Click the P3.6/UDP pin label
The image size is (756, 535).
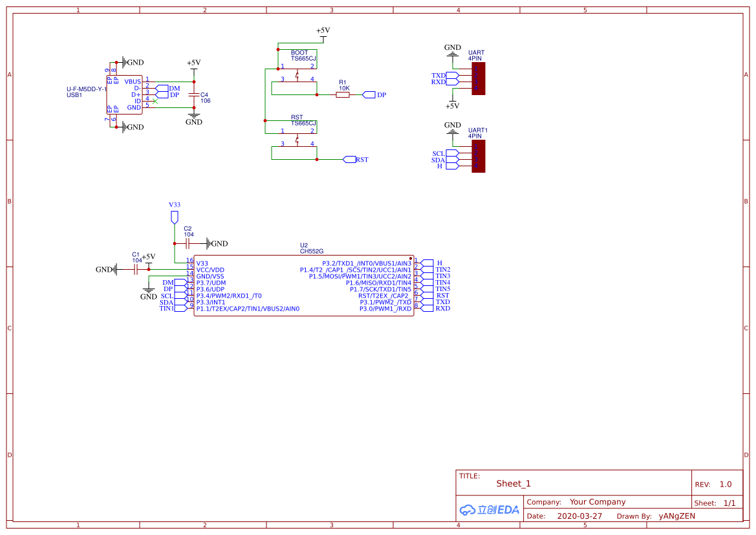click(x=210, y=289)
